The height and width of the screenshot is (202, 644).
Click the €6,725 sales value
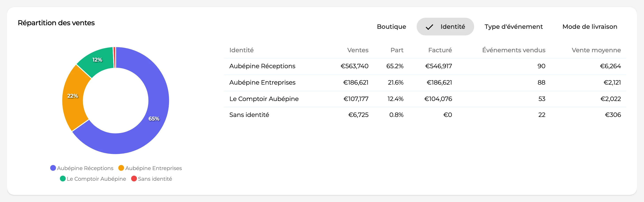[x=358, y=115]
